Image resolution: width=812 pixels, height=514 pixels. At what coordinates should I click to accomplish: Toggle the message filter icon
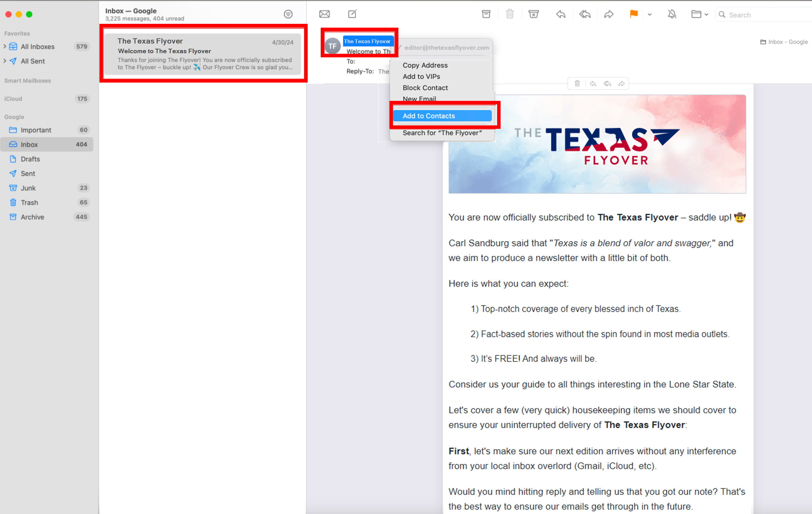[288, 14]
